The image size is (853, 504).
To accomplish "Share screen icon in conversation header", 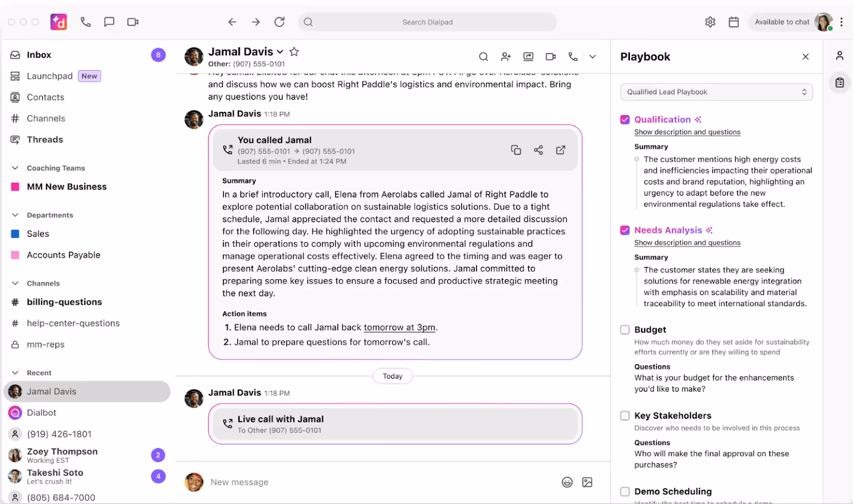I will tap(528, 56).
